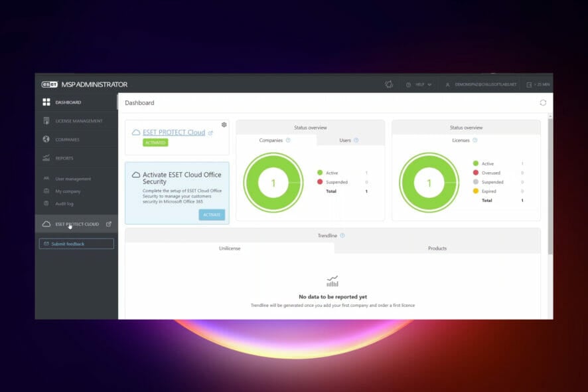Click the sidebar cloud icon
The image size is (588, 392).
pyautogui.click(x=46, y=224)
